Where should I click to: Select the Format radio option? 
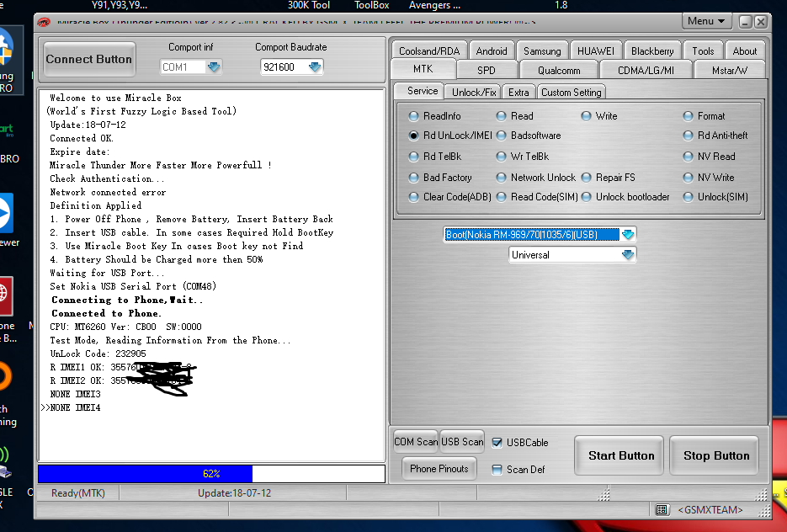689,116
